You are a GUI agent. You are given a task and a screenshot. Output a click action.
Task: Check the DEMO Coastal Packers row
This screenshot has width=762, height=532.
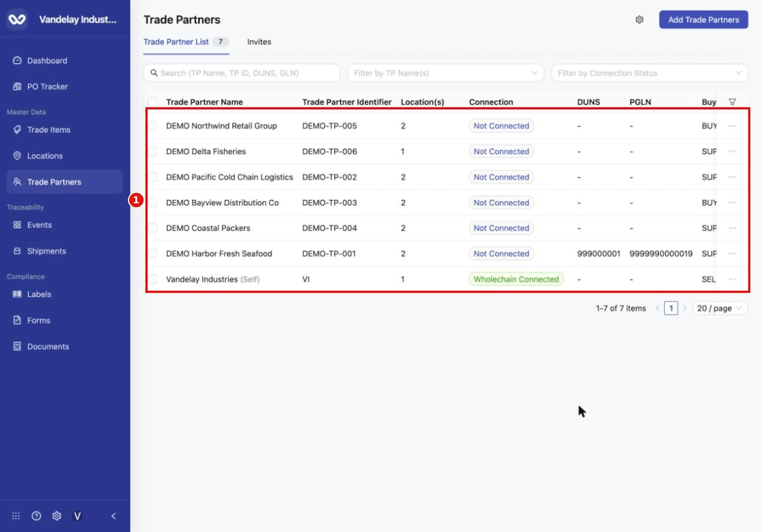[152, 228]
